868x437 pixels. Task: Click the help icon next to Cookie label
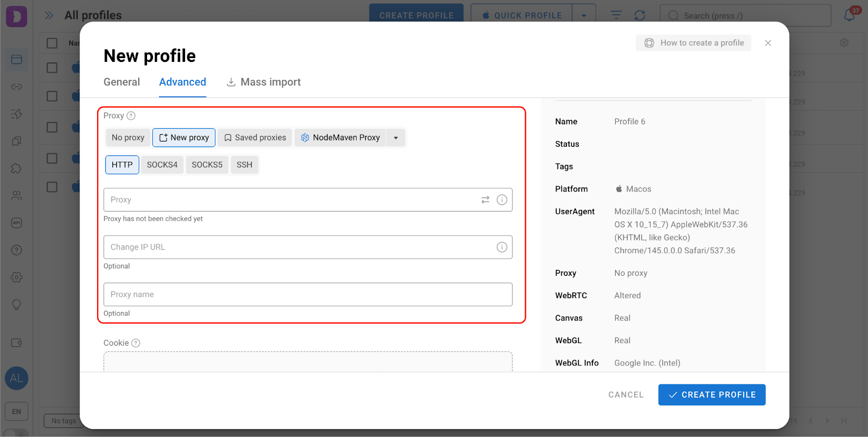[136, 343]
